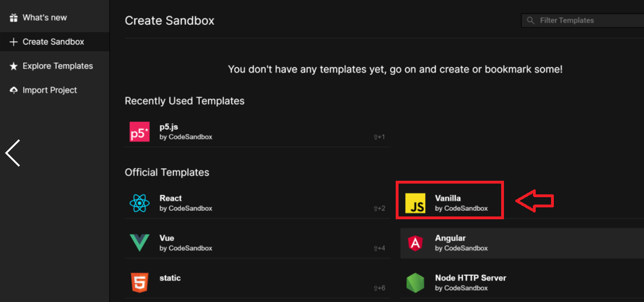This screenshot has width=644, height=302.
Task: Click the React atom logo icon
Action: click(x=139, y=203)
